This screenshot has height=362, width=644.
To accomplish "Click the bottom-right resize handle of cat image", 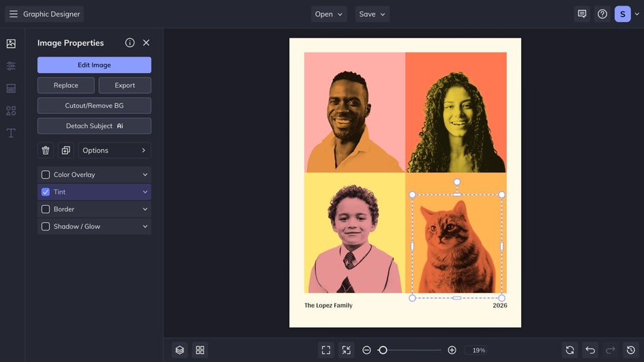I will pyautogui.click(x=502, y=298).
